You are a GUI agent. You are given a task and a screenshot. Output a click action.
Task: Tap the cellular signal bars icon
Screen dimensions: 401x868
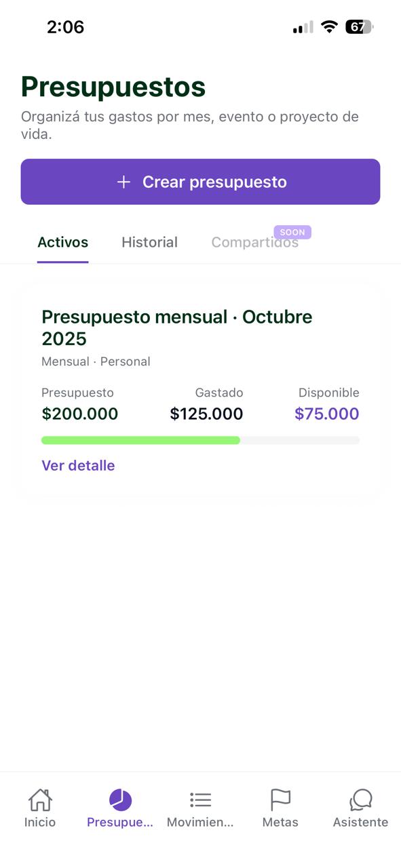tap(301, 26)
